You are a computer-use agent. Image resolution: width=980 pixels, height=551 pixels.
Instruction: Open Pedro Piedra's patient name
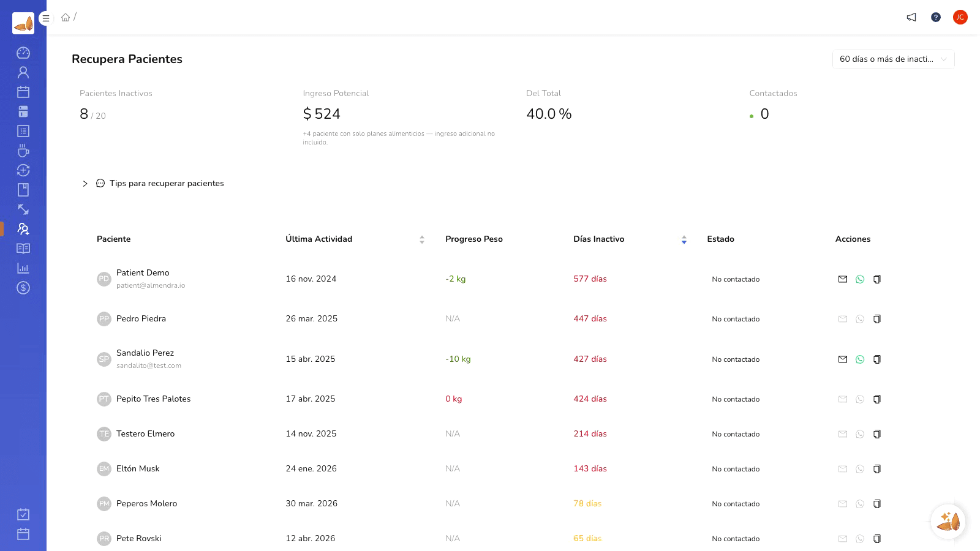click(141, 319)
